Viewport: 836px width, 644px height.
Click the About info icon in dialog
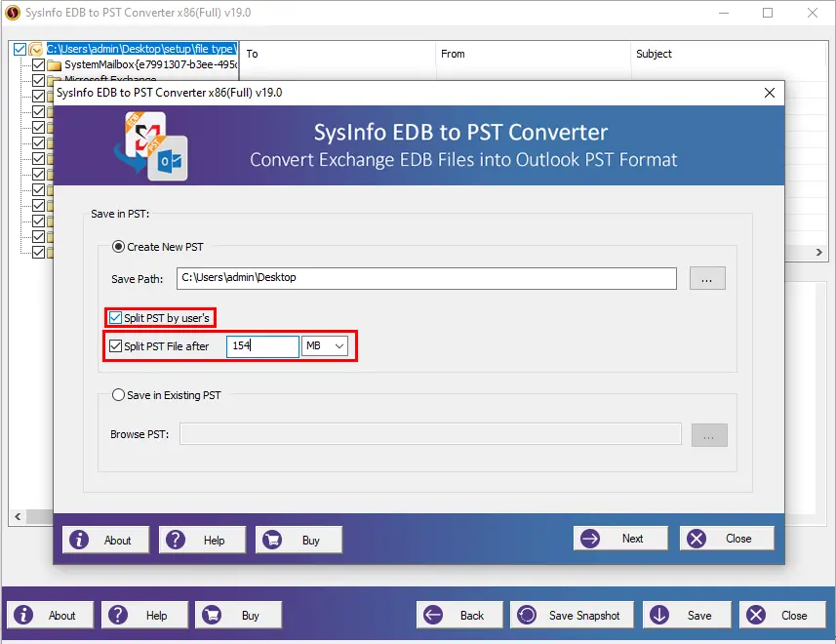[79, 540]
